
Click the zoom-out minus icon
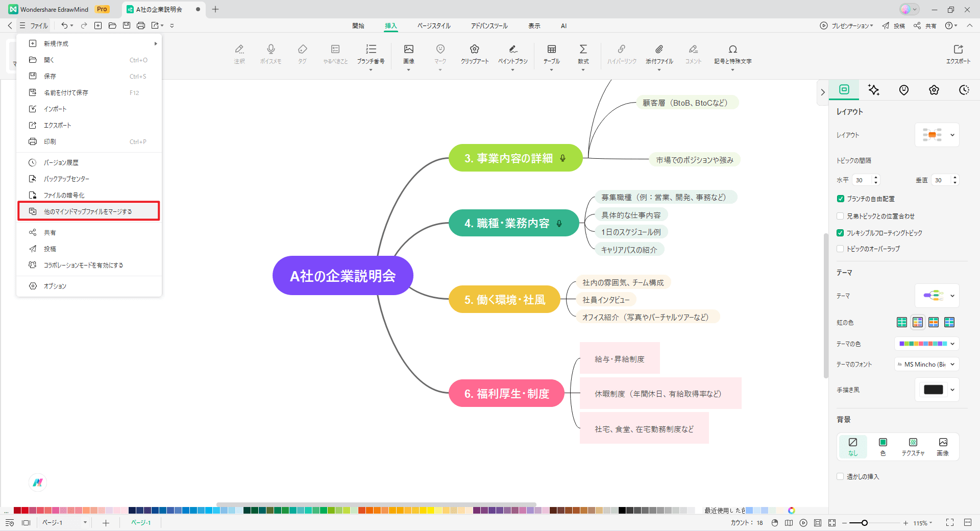point(845,523)
